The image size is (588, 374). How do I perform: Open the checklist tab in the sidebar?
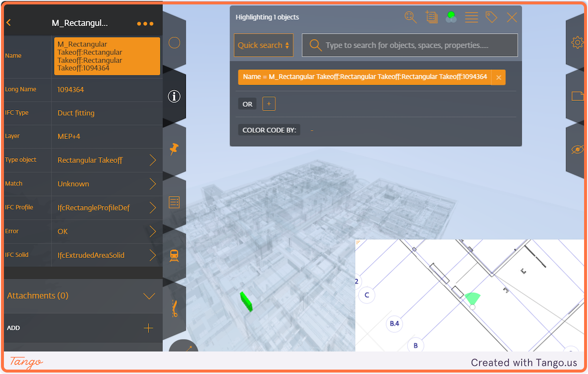pos(174,202)
